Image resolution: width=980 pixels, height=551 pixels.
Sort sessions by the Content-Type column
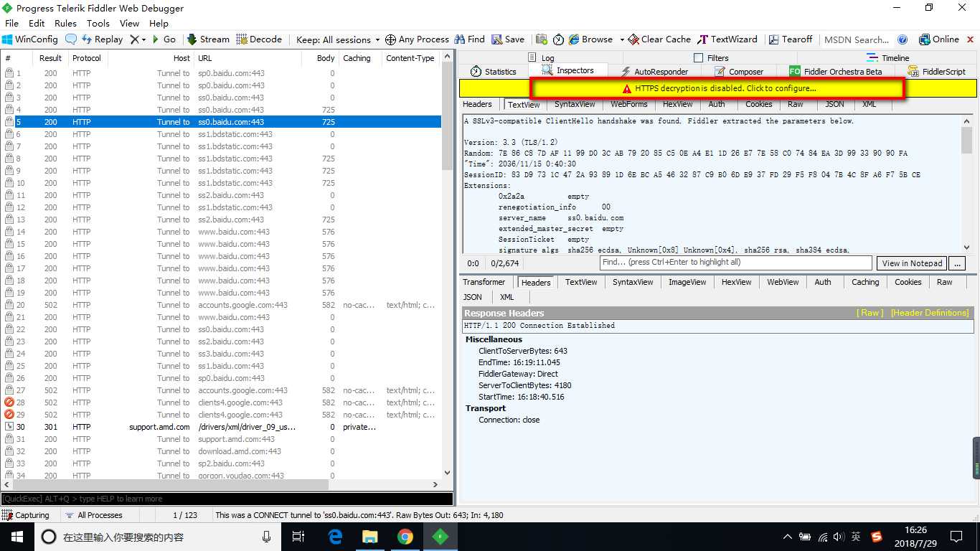[410, 58]
